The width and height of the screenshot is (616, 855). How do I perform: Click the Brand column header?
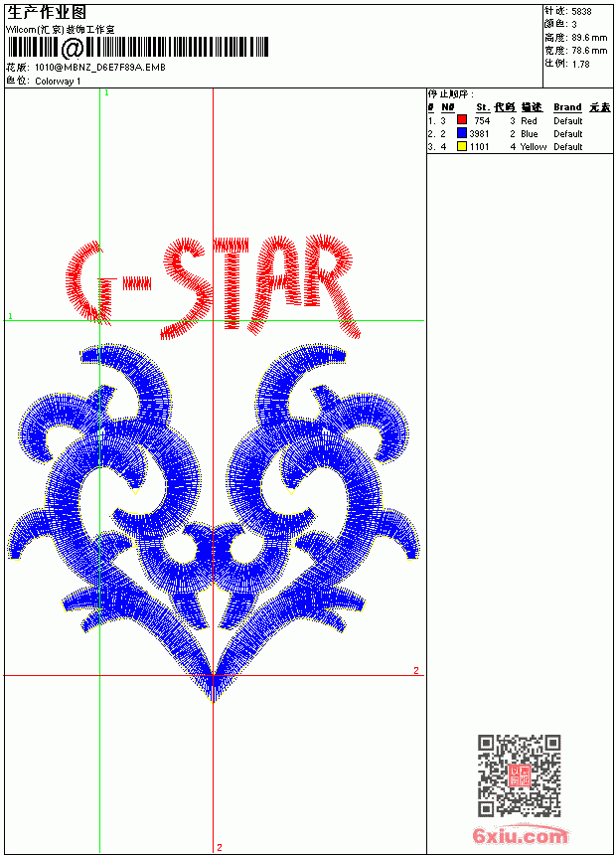point(567,107)
